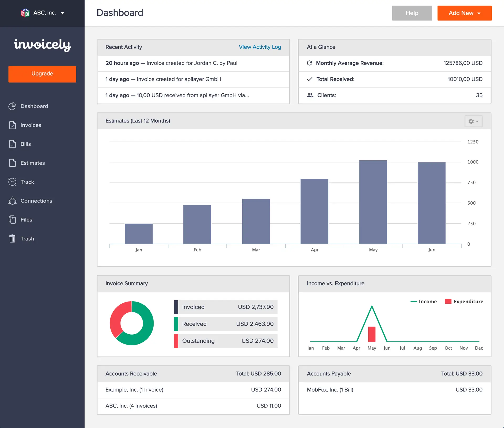Screen dimensions: 504x428
Task: Click the Trash bin icon
Action: point(12,239)
